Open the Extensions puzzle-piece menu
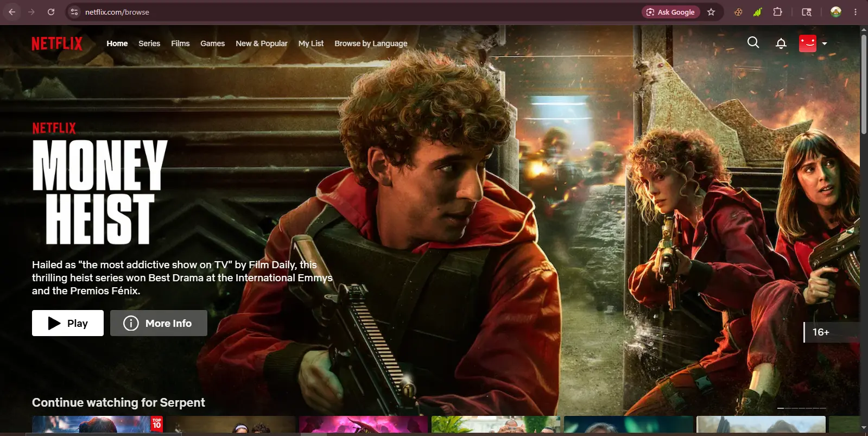This screenshot has width=868, height=436. point(777,12)
